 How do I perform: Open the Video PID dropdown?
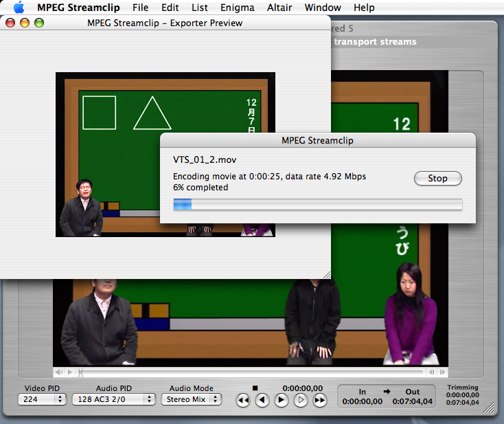[x=42, y=399]
